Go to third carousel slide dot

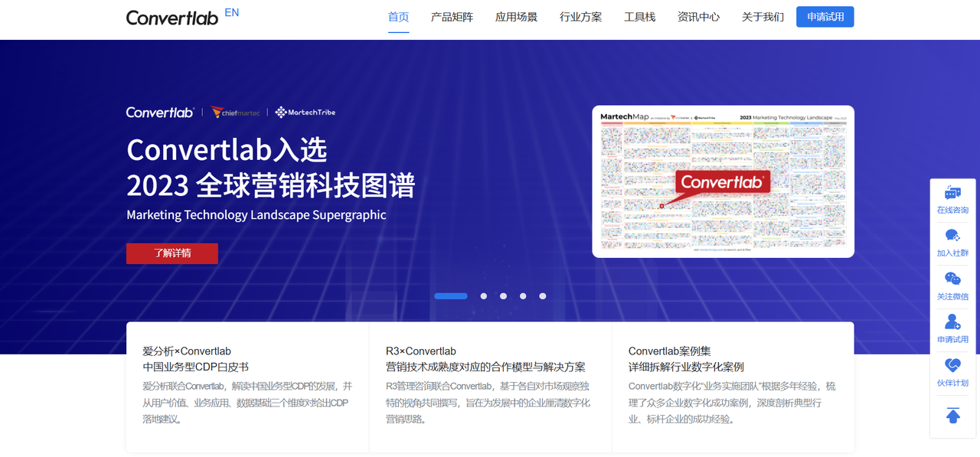tap(504, 296)
